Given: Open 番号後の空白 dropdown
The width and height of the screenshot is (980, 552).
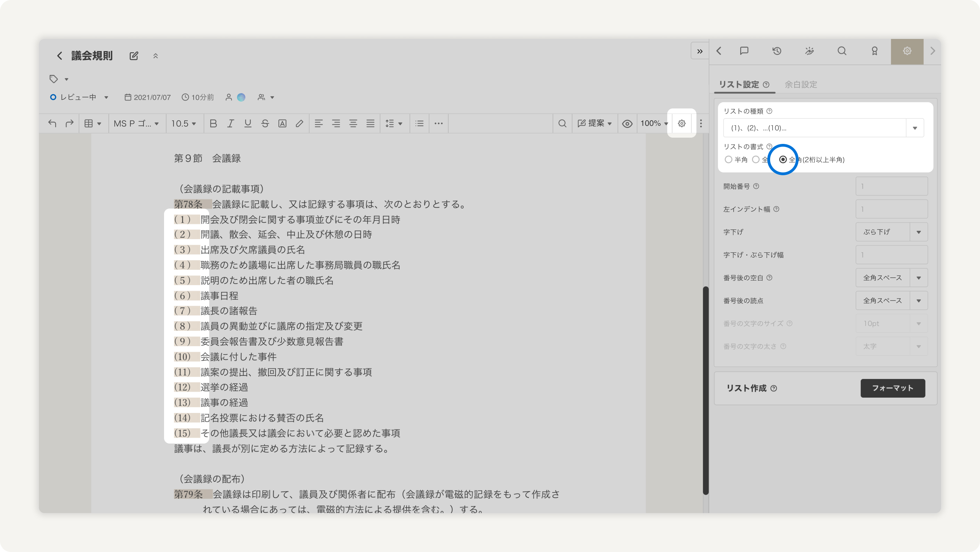Looking at the screenshot, I should coord(891,278).
